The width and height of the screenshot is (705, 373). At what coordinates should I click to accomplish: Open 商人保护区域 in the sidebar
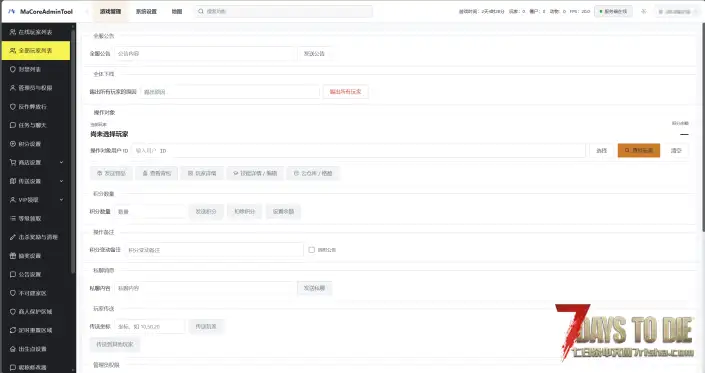pos(36,311)
